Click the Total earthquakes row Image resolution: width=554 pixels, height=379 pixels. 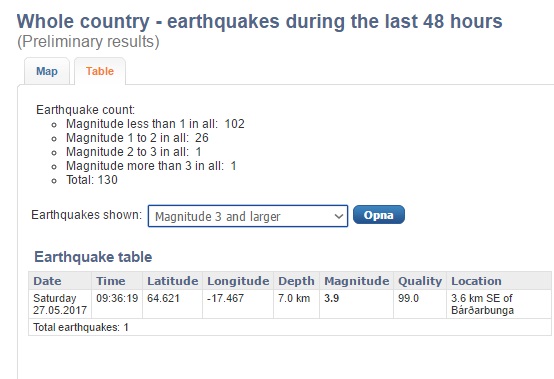click(x=290, y=327)
